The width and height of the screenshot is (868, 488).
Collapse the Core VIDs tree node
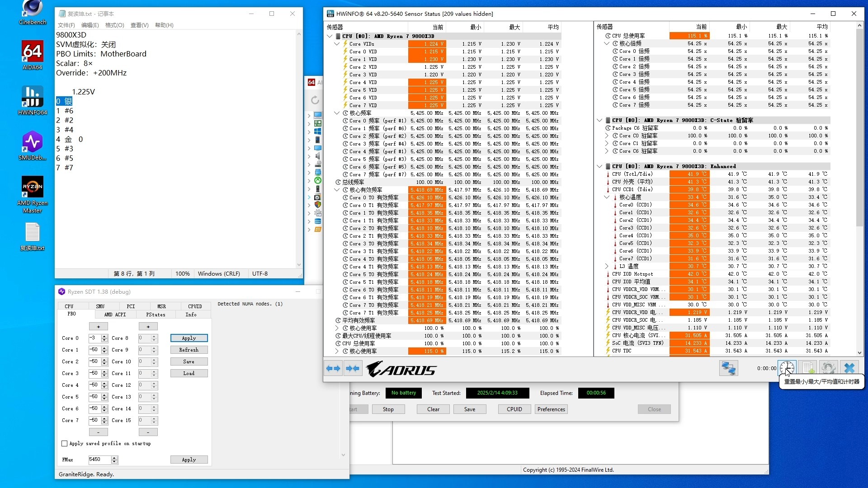337,44
